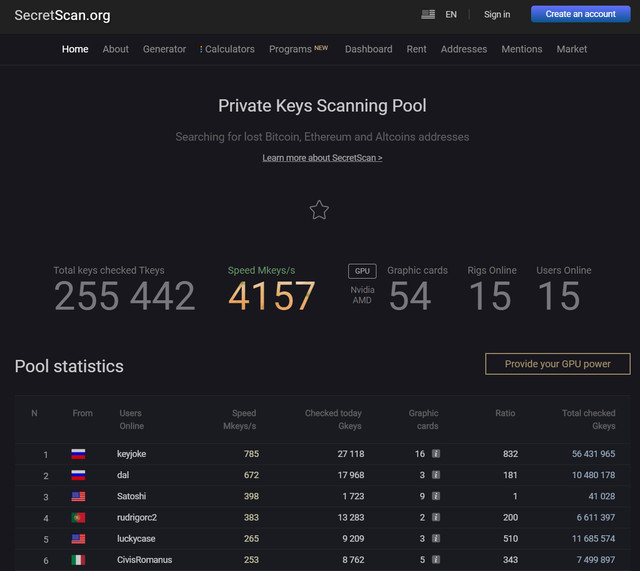
Task: Open the Addresses page
Action: 464,49
